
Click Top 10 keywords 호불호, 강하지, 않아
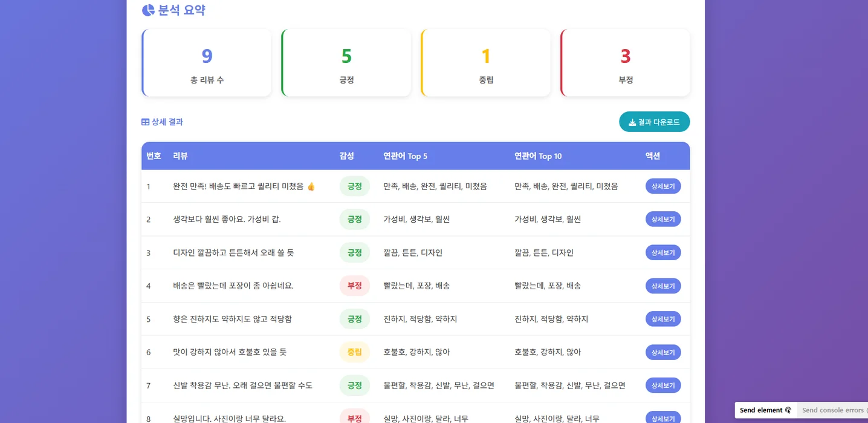coord(548,352)
